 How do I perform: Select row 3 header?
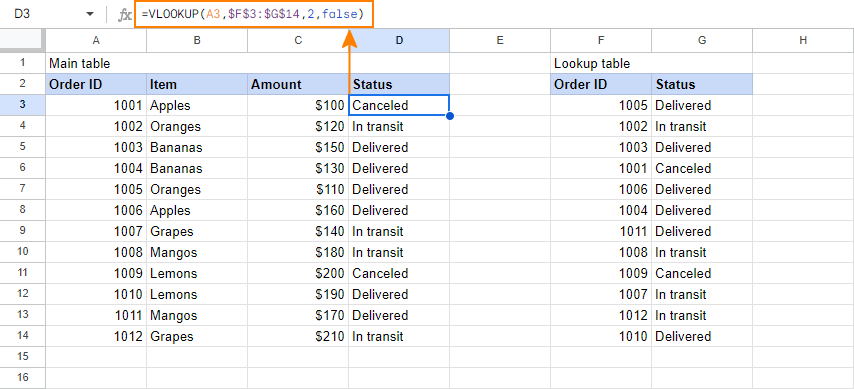22,105
